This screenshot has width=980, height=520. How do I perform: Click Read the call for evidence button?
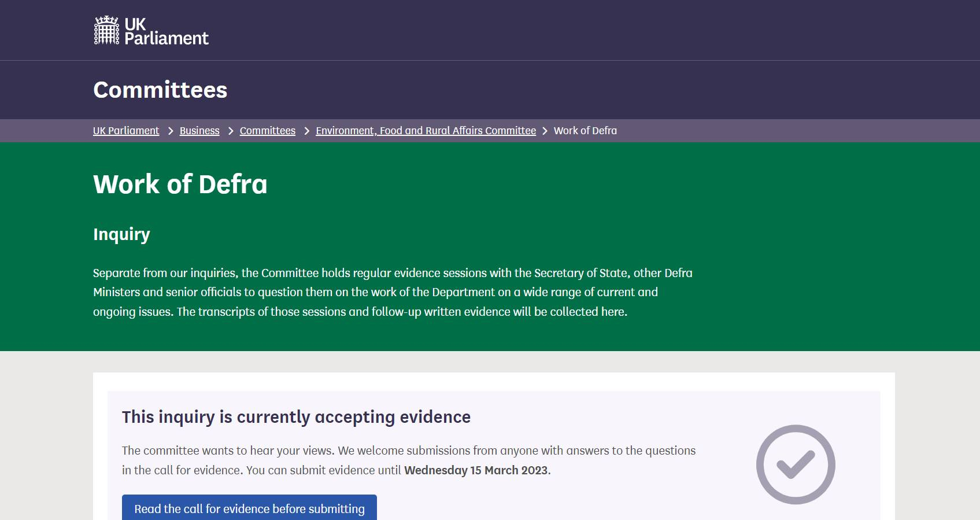tap(249, 508)
